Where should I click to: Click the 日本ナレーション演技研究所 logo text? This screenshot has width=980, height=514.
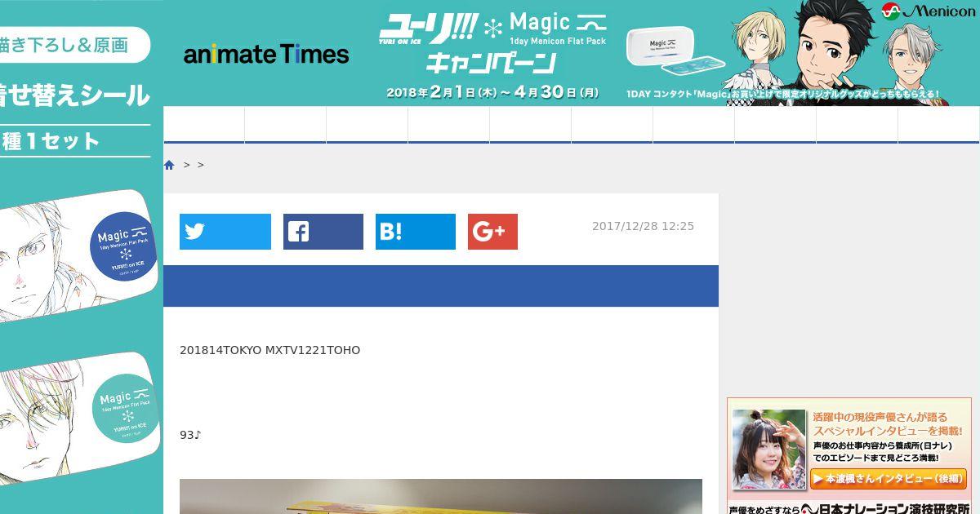[884, 509]
